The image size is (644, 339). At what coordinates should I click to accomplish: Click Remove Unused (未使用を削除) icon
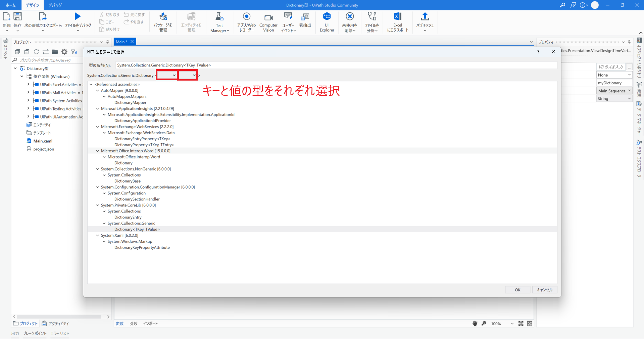pyautogui.click(x=350, y=16)
